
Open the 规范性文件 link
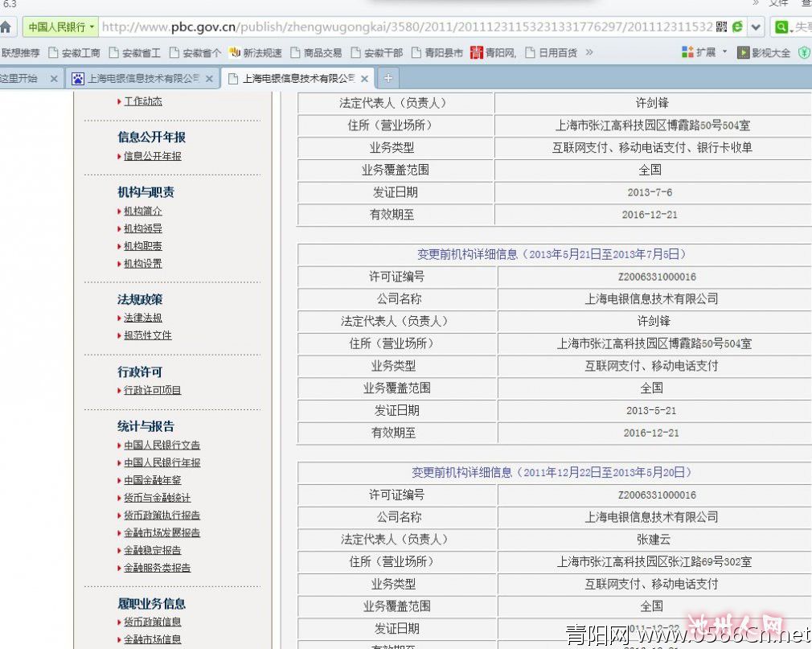(x=148, y=335)
